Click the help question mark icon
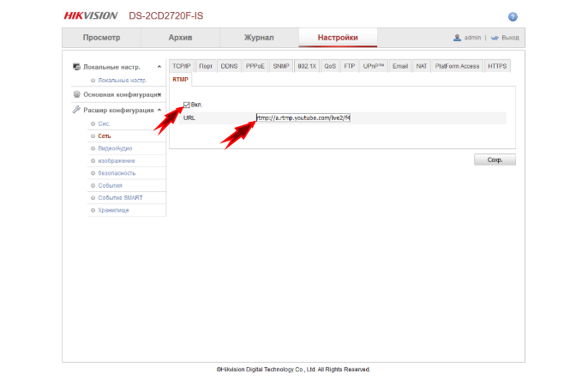Image resolution: width=588 pixels, height=379 pixels. 513,16
